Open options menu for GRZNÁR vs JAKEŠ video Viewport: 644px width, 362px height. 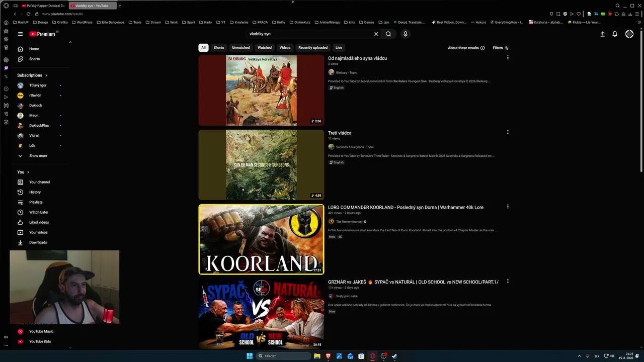coord(508,281)
